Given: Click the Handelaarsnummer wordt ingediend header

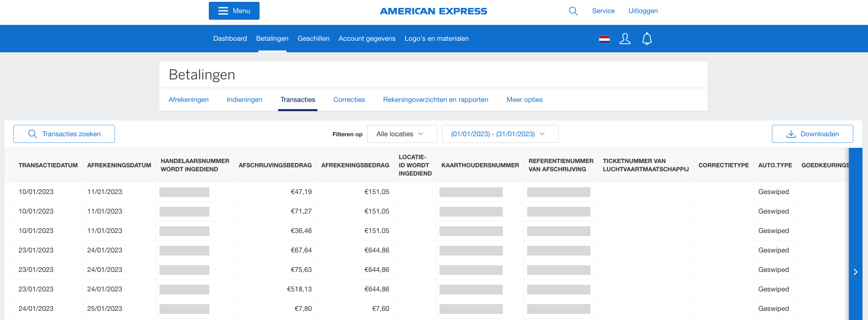Looking at the screenshot, I should [x=195, y=165].
